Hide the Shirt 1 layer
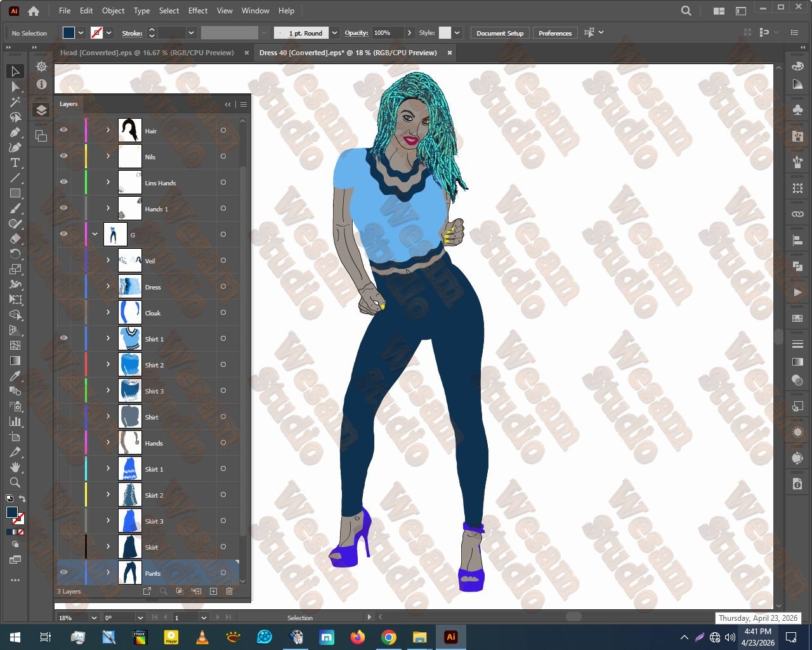The width and height of the screenshot is (812, 650). click(x=63, y=338)
